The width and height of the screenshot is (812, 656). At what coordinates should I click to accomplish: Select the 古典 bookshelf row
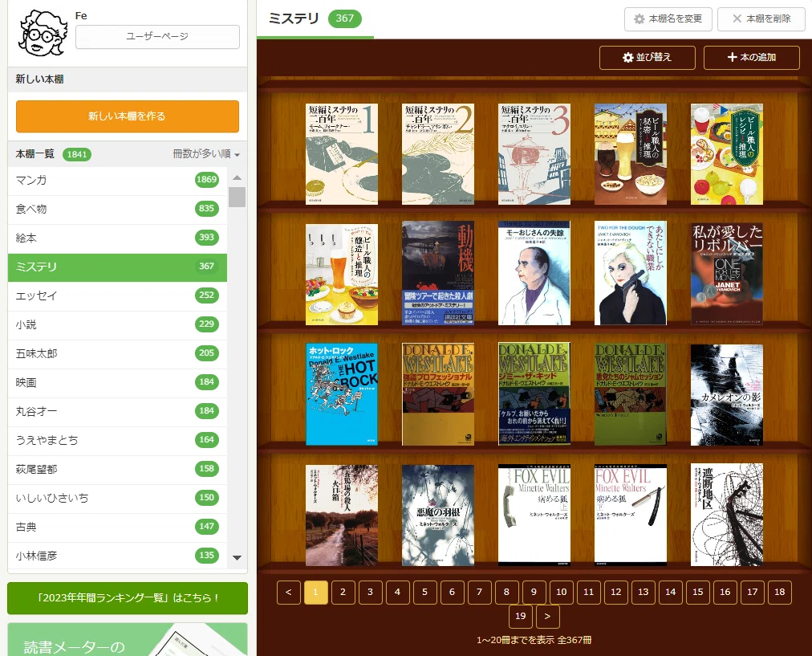[x=118, y=528]
